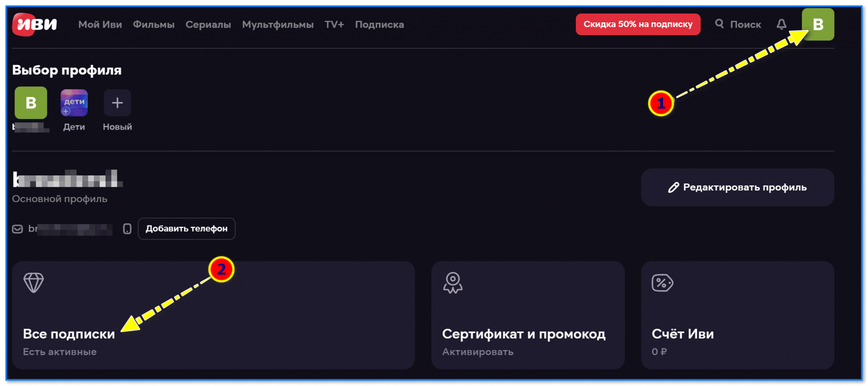Screen dimensions: 868x386
Task: Open notifications bell icon
Action: (782, 24)
